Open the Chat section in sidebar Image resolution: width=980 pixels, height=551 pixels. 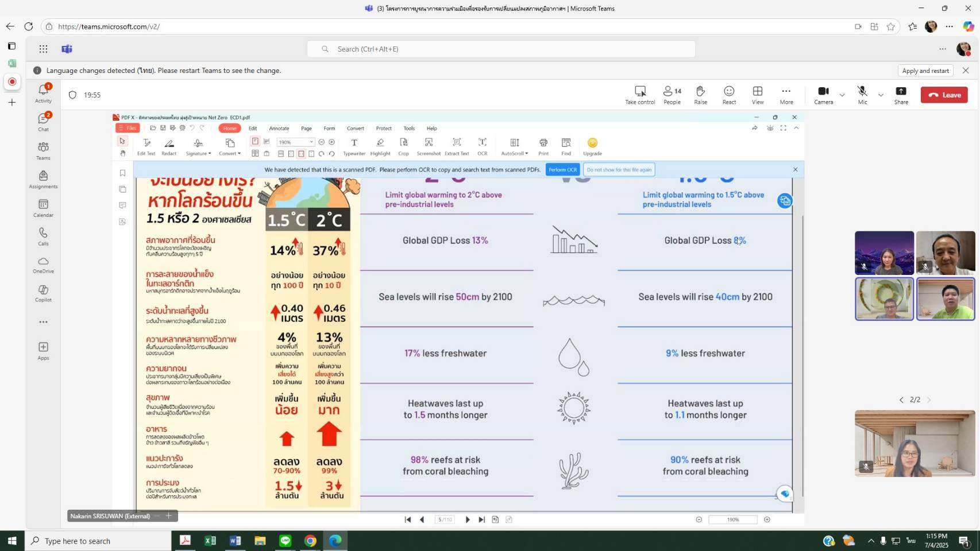(43, 122)
